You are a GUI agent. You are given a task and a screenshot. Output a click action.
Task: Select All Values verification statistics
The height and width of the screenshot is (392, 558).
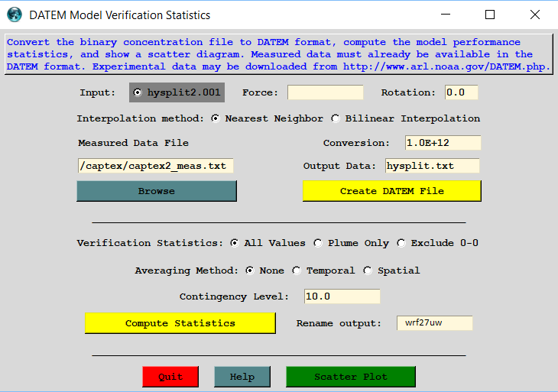coord(235,243)
